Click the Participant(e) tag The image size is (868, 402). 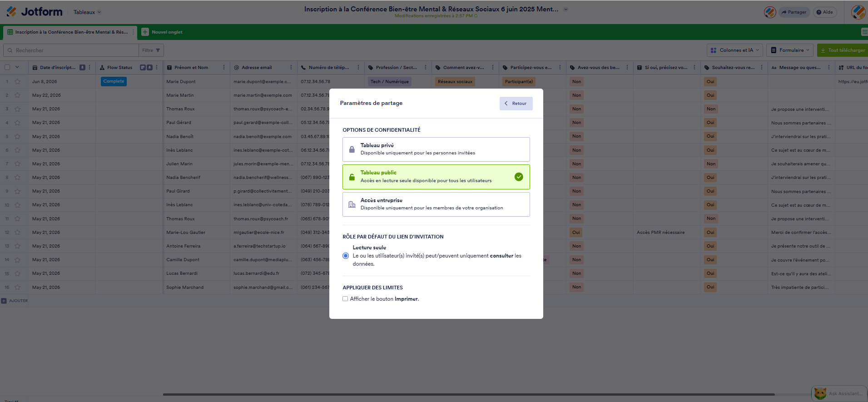point(519,82)
